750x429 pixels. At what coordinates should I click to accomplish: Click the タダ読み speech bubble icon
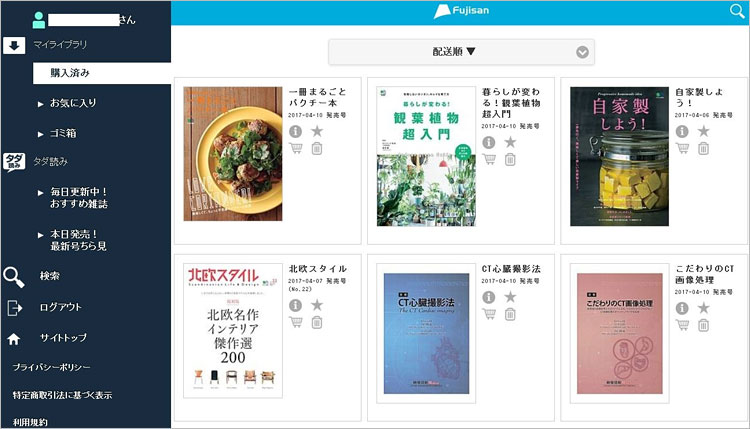pos(14,162)
